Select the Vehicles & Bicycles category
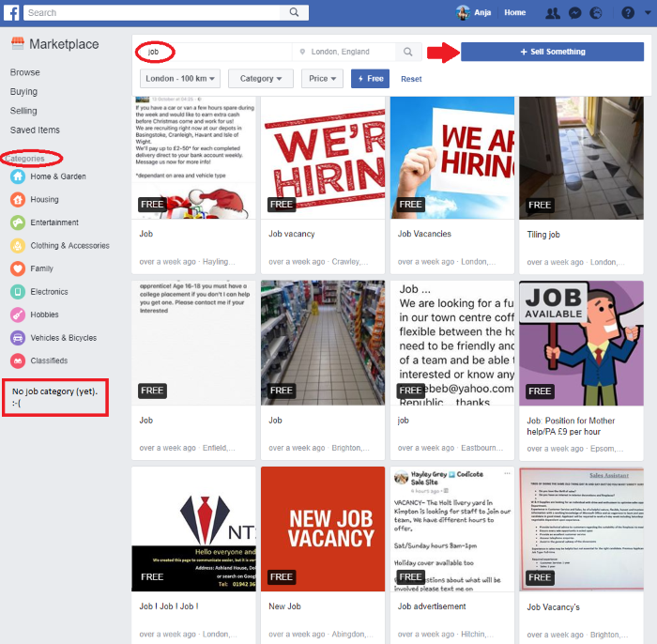 18,337
